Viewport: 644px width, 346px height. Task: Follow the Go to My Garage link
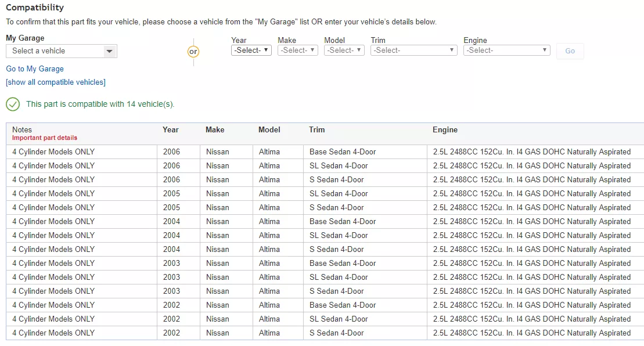pyautogui.click(x=35, y=69)
